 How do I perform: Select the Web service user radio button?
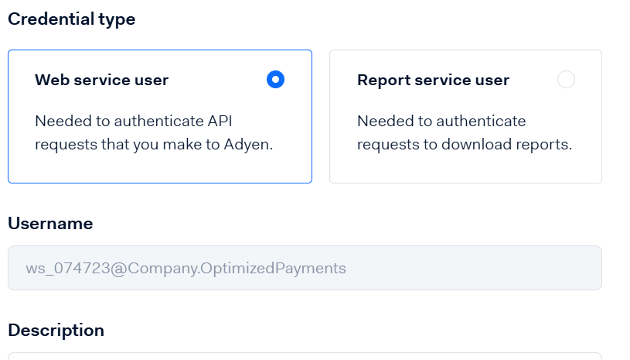[x=276, y=80]
